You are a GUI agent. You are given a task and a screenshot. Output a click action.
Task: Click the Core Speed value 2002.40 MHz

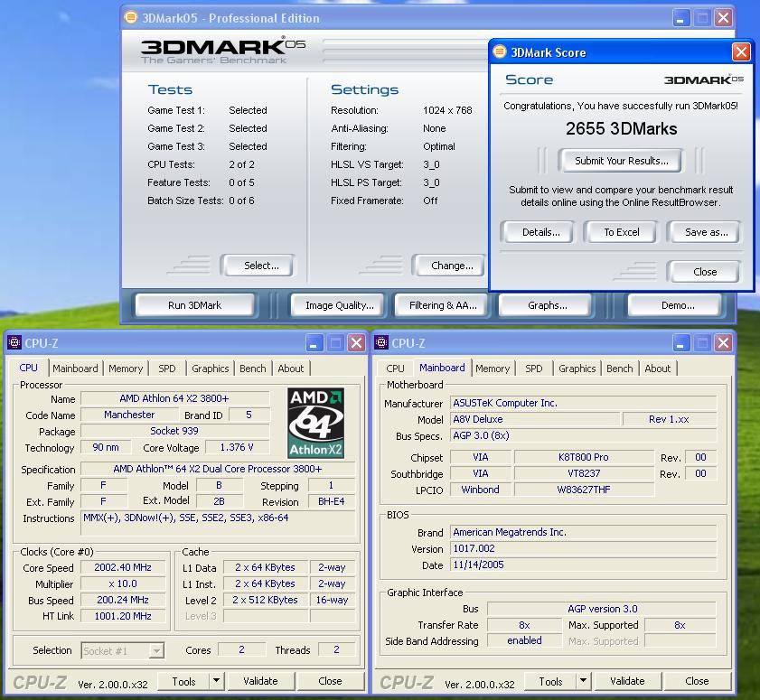click(x=123, y=567)
